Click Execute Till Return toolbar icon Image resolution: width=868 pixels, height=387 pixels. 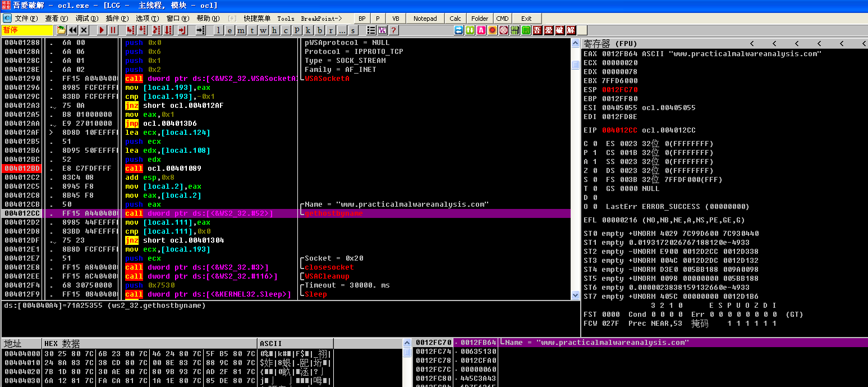click(182, 30)
